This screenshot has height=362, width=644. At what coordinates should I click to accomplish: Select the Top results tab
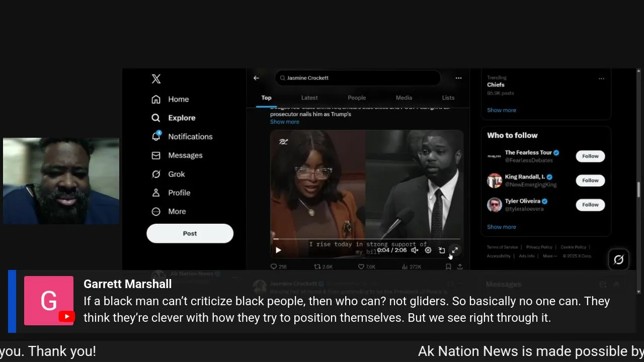tap(266, 98)
